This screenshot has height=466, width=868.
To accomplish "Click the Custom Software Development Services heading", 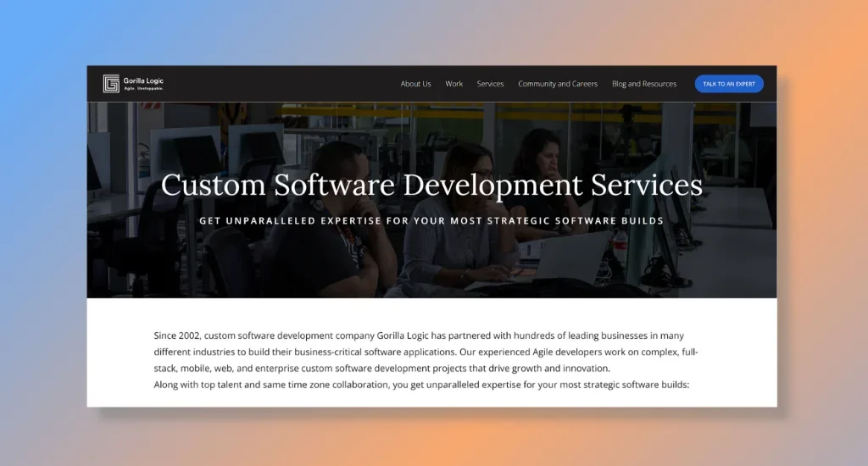I will pos(431,185).
